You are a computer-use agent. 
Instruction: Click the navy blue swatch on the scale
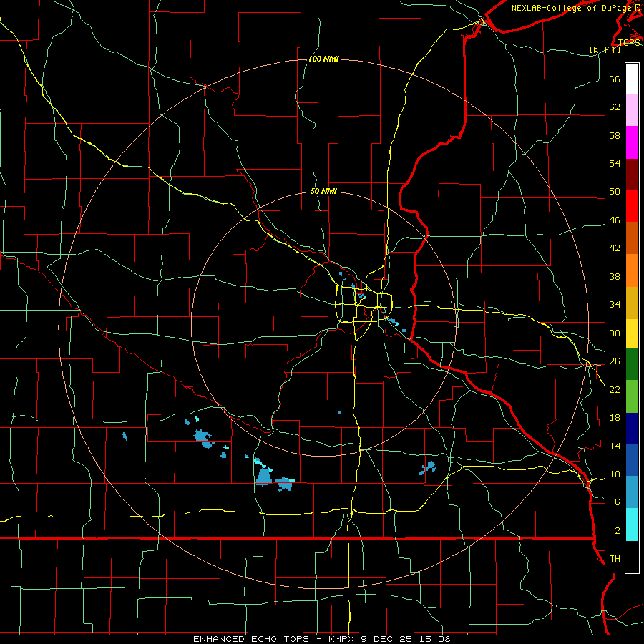(x=632, y=429)
